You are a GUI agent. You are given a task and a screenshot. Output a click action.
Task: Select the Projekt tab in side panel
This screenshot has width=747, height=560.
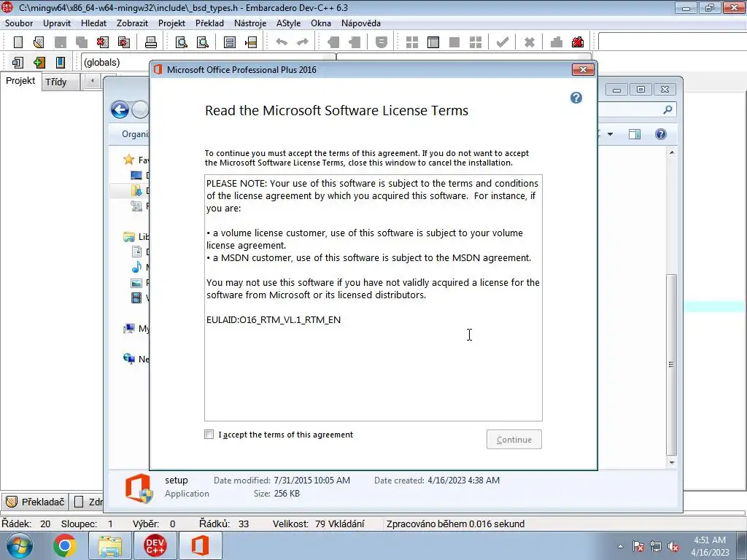click(x=20, y=81)
